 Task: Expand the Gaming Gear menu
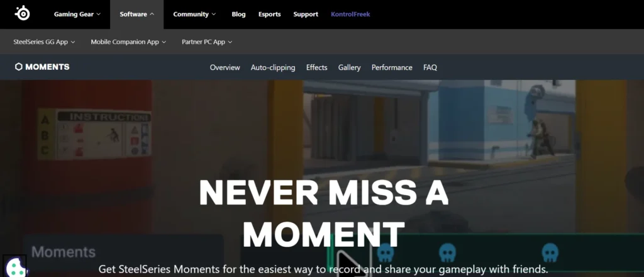[x=77, y=14]
